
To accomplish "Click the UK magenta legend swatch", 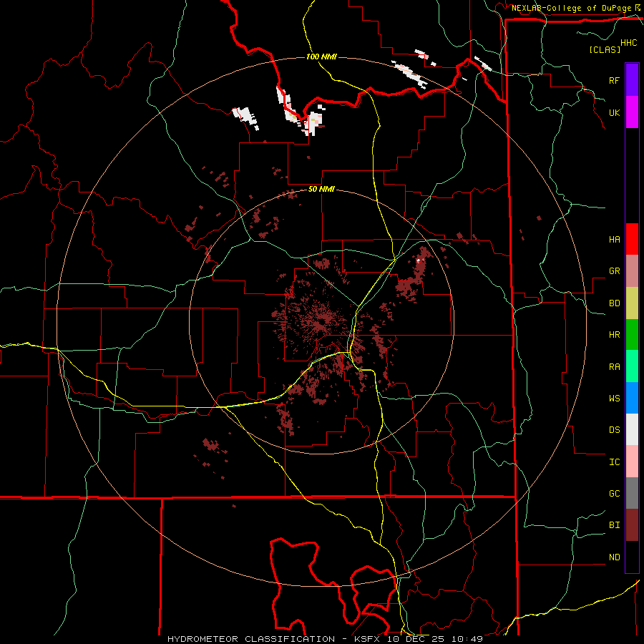I will click(632, 112).
